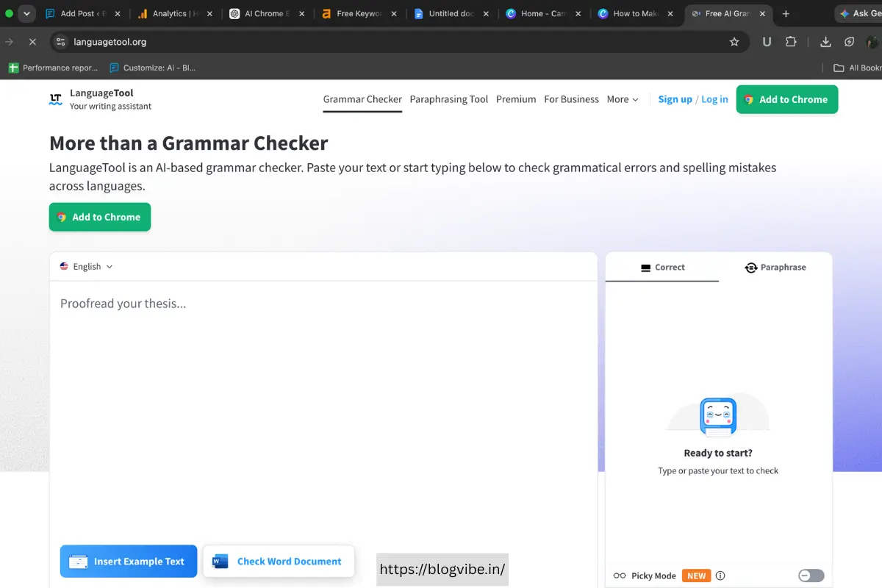Close the Free AI Grammar tab
This screenshot has width=882, height=588.
(761, 13)
